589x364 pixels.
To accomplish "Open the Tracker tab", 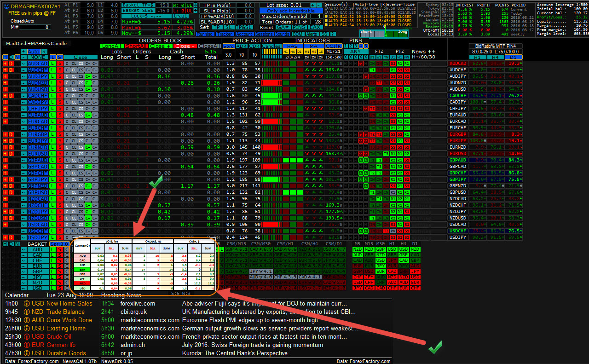I will coord(225,34).
